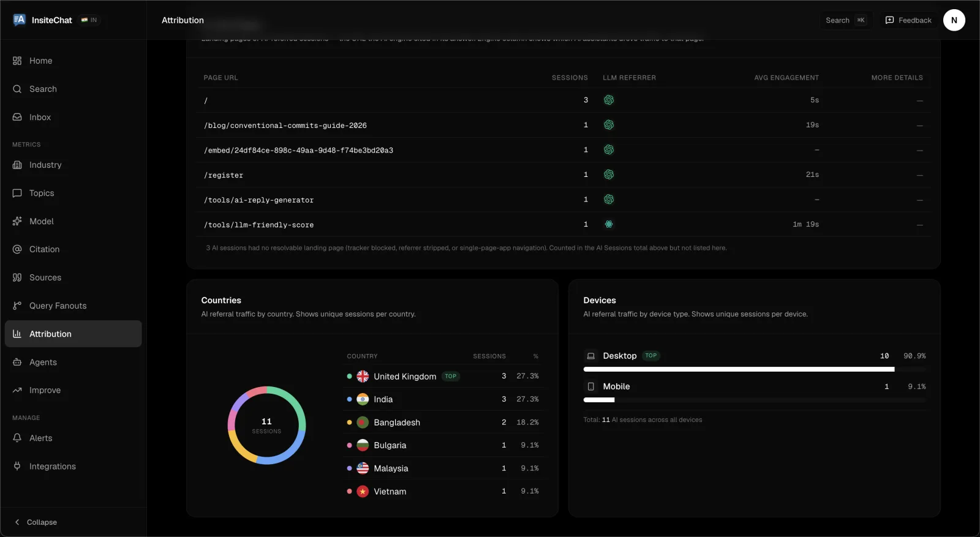Click the Mobile sessions progress bar
This screenshot has height=537, width=980.
pos(755,400)
